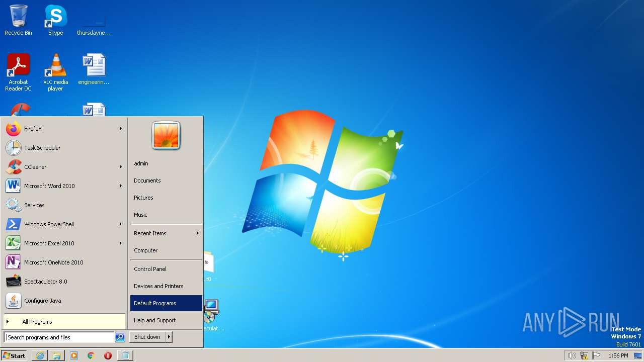Open Opera browser from the taskbar
The height and width of the screenshot is (362, 644).
[x=108, y=355]
